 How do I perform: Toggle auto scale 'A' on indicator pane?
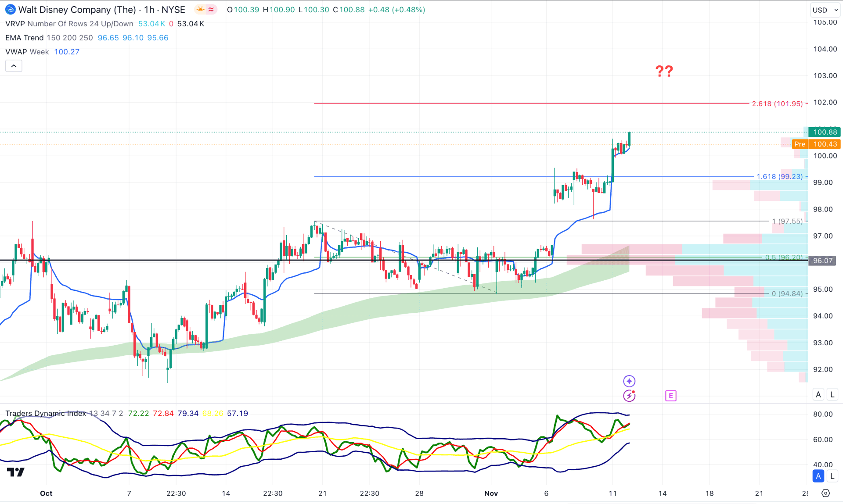coord(818,476)
